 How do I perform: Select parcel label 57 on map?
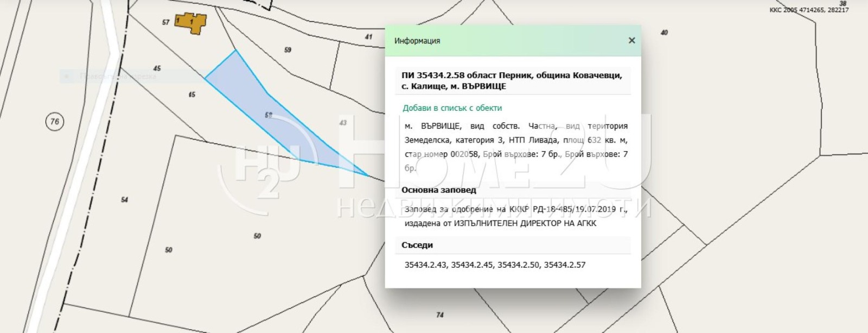pyautogui.click(x=165, y=22)
